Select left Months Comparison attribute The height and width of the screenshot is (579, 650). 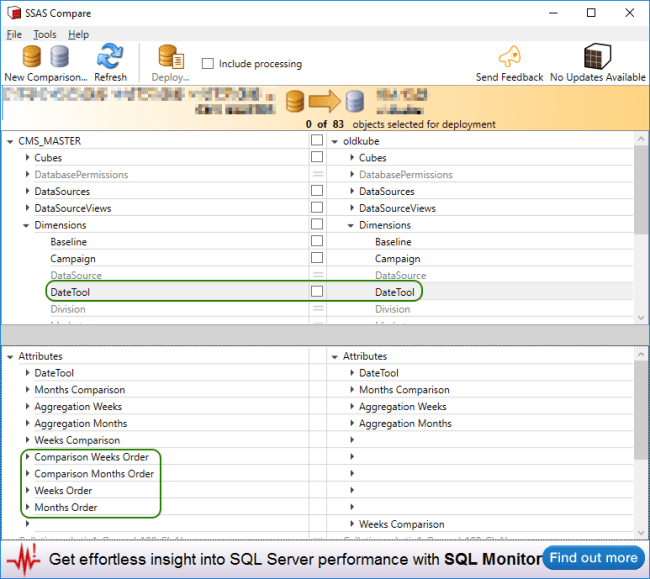pyautogui.click(x=80, y=390)
